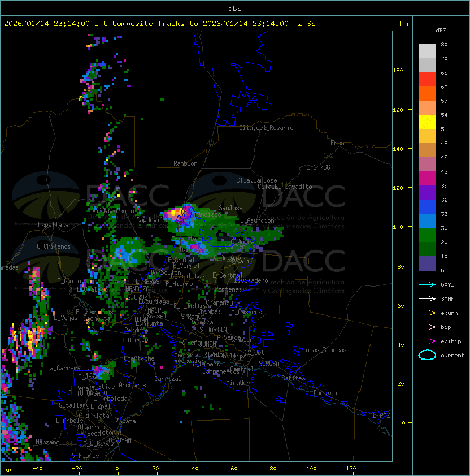This screenshot has width=470, height=476.
Task: Click the 'L_Asuncion' map label
Action: (x=257, y=220)
